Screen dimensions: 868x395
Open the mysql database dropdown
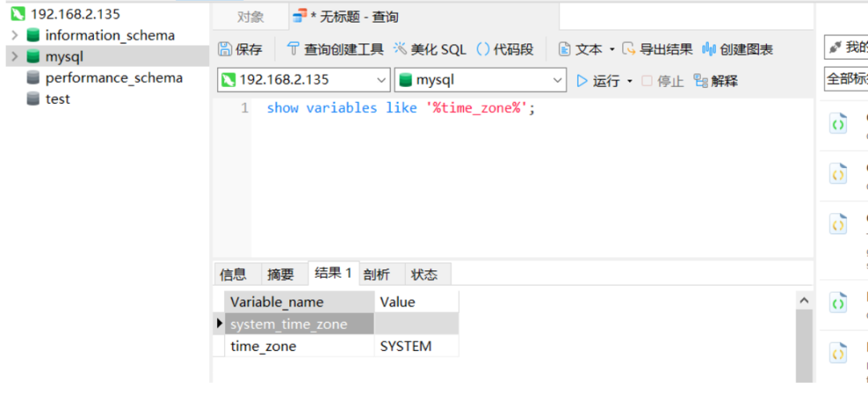point(480,80)
